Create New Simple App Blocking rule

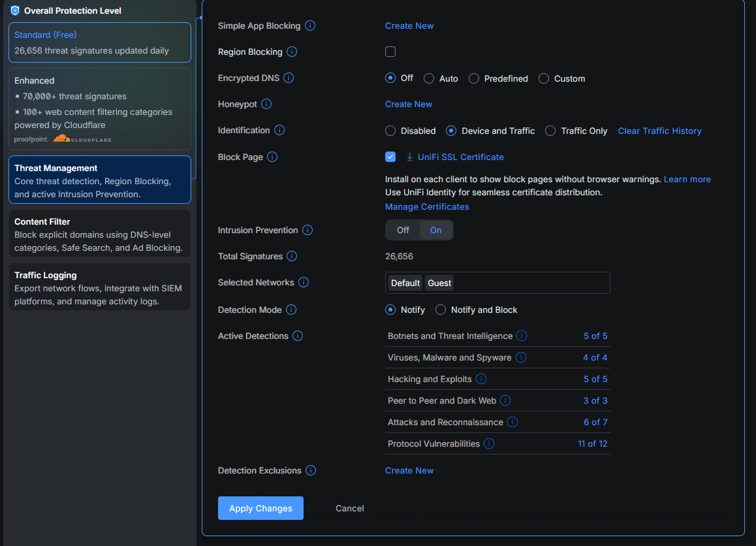click(x=409, y=25)
